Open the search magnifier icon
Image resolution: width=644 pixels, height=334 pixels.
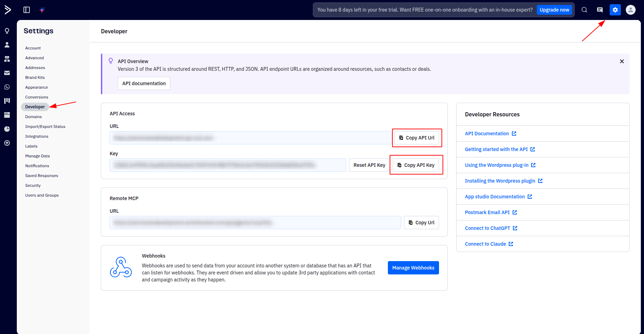tap(584, 10)
